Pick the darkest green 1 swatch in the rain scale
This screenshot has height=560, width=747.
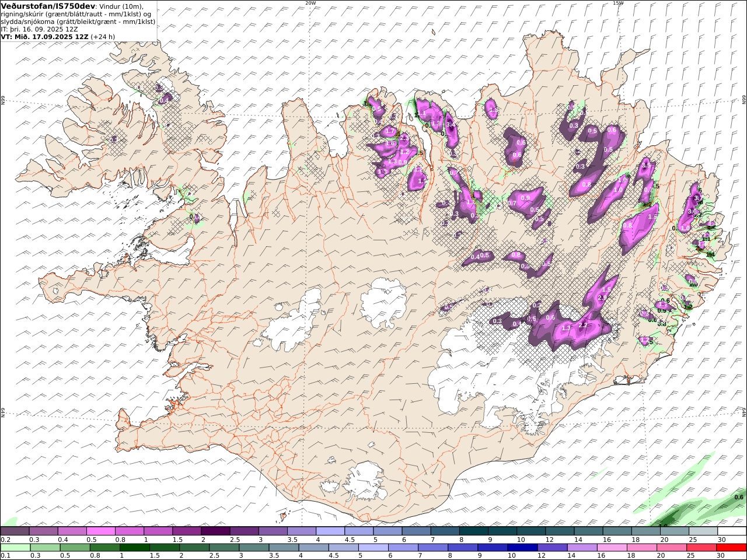(134, 548)
